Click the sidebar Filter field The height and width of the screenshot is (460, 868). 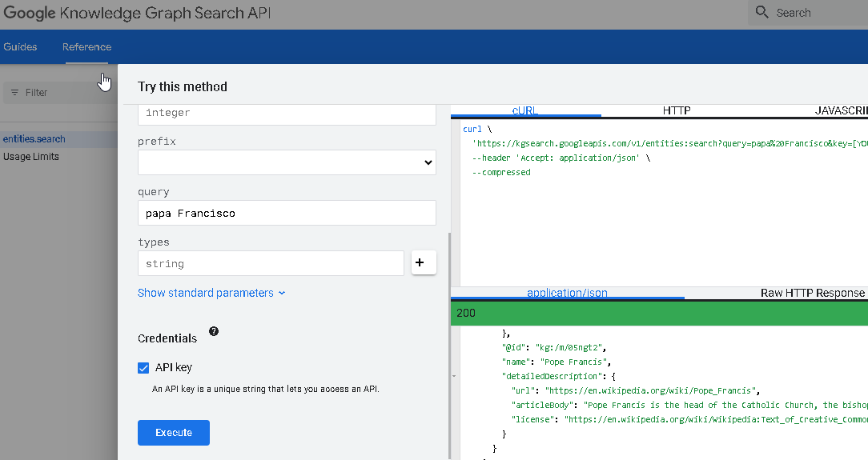click(x=60, y=92)
